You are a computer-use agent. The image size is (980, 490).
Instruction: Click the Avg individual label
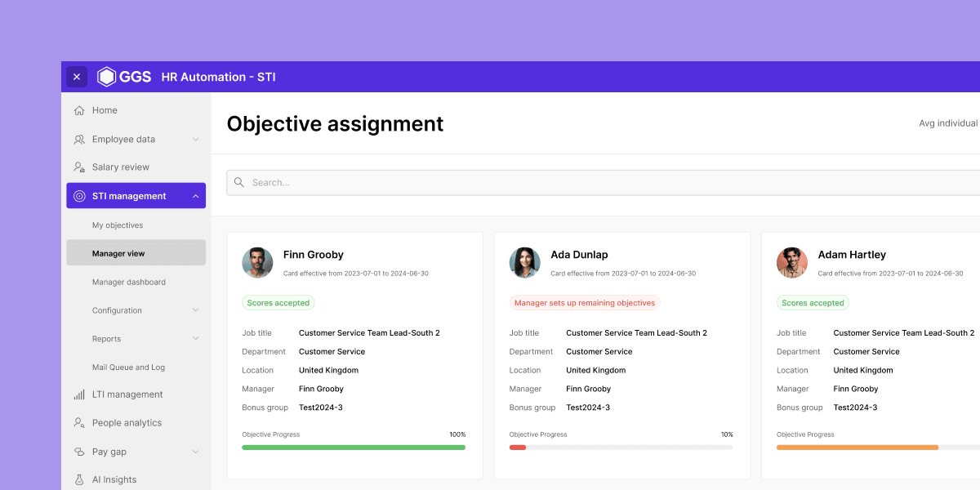click(x=949, y=123)
